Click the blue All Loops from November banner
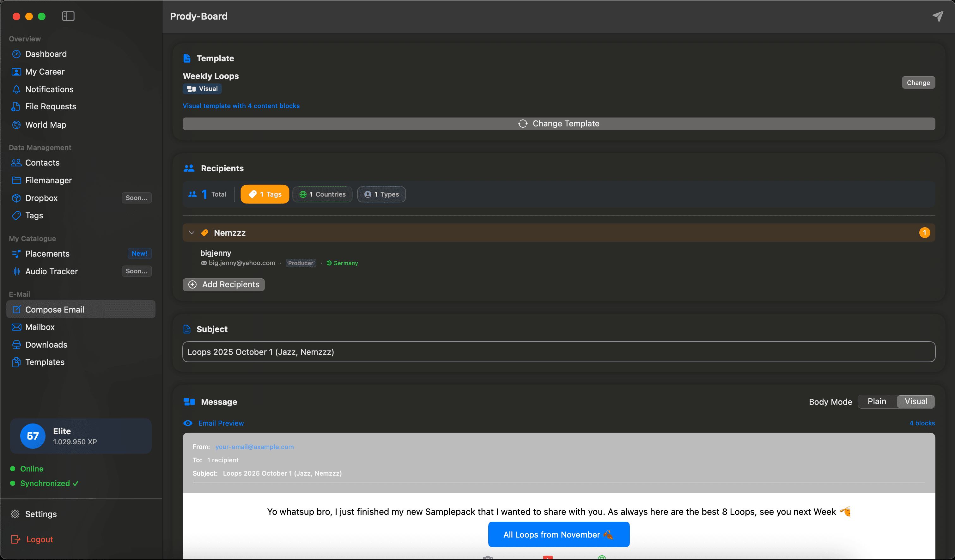Screen dimensions: 955x560 pos(559,534)
